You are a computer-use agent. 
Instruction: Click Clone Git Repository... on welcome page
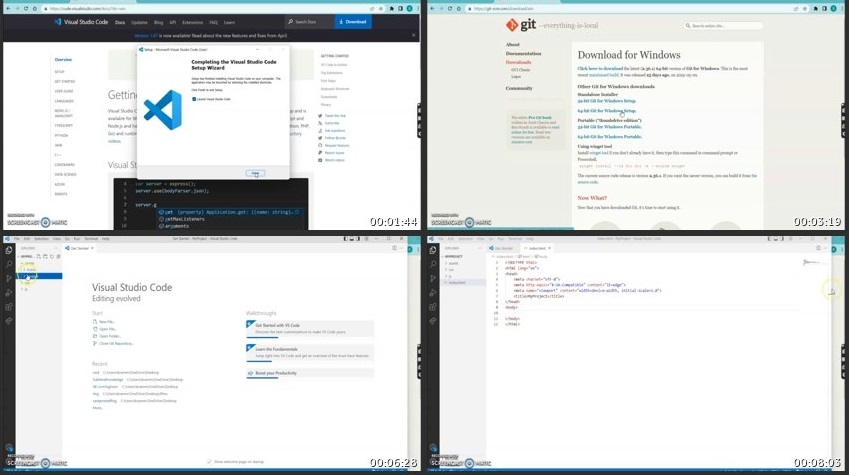click(x=113, y=343)
